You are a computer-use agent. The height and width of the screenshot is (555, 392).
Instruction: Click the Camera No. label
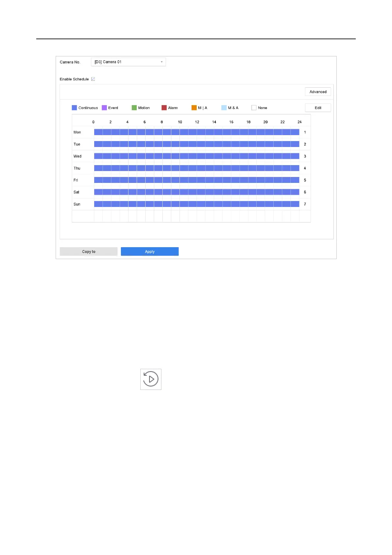[70, 62]
